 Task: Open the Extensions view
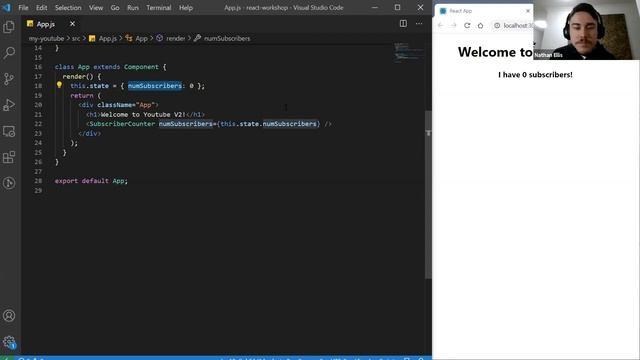pos(9,157)
